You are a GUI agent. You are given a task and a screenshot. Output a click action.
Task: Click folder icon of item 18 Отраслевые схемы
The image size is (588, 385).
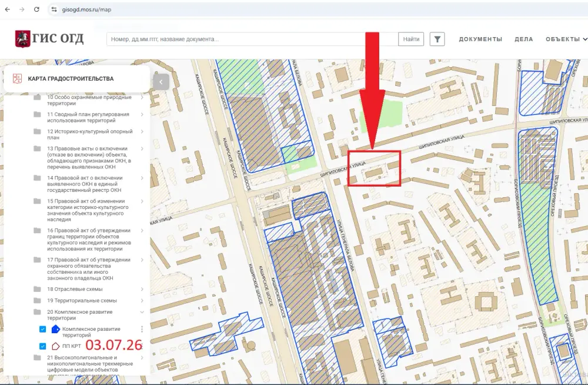(37, 289)
